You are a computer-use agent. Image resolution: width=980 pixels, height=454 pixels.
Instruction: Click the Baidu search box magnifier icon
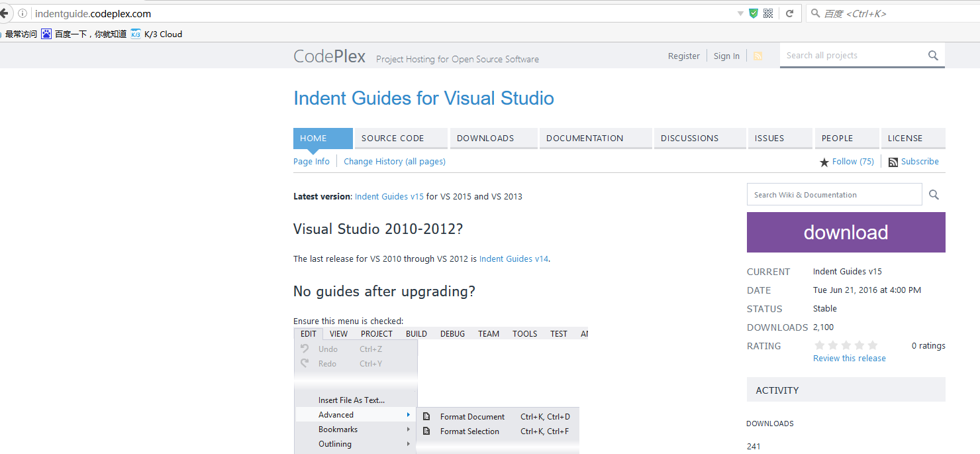point(814,13)
